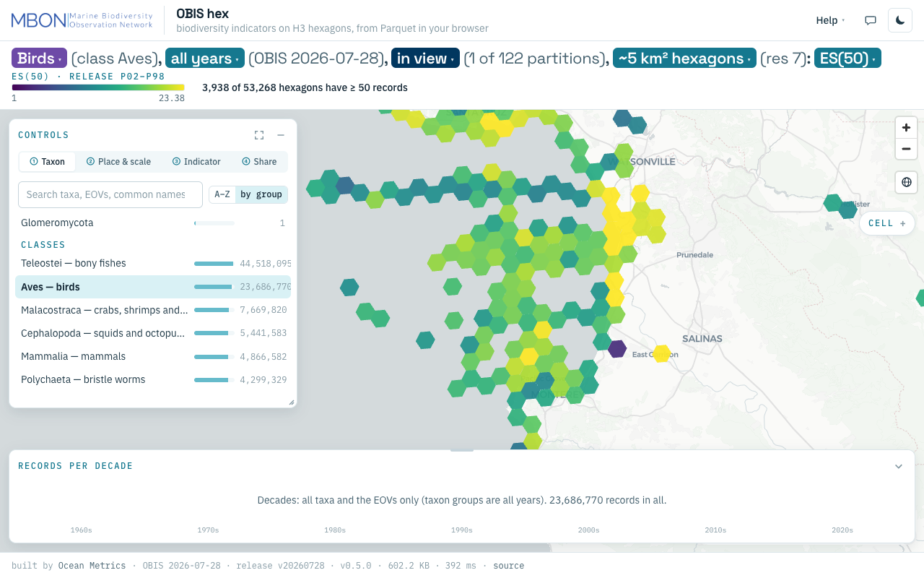Select Cephalopoda — squids and octopuses row
This screenshot has width=924, height=578.
(x=153, y=333)
